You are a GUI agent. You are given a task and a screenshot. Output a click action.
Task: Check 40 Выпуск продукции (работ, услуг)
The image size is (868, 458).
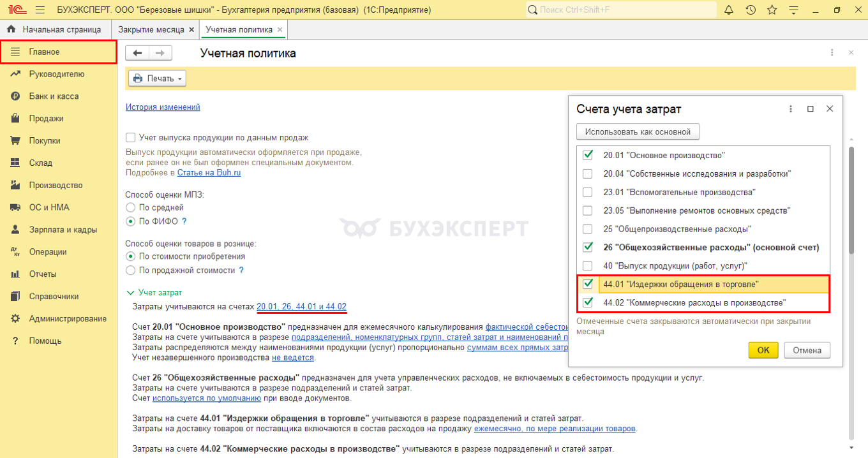tap(588, 265)
